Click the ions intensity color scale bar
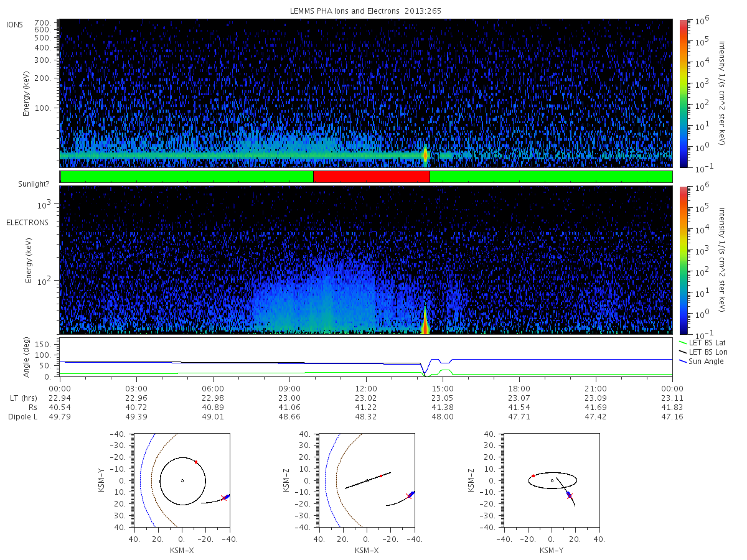The height and width of the screenshot is (560, 747). click(683, 93)
